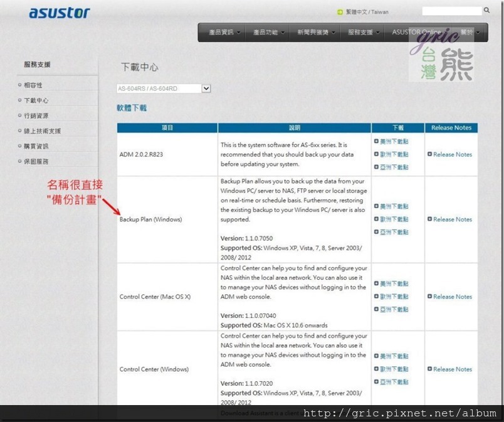Select 線上技術支援 in the sidebar

(42, 131)
